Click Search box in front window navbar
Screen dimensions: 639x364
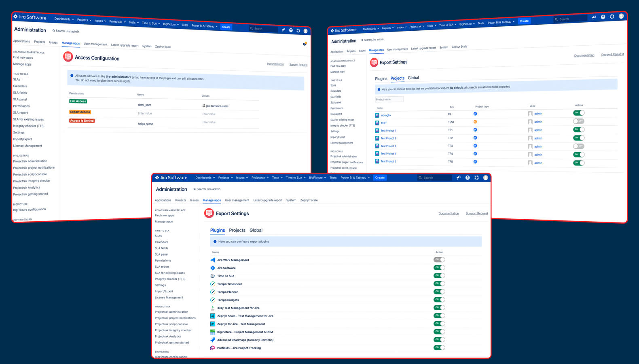tap(435, 178)
